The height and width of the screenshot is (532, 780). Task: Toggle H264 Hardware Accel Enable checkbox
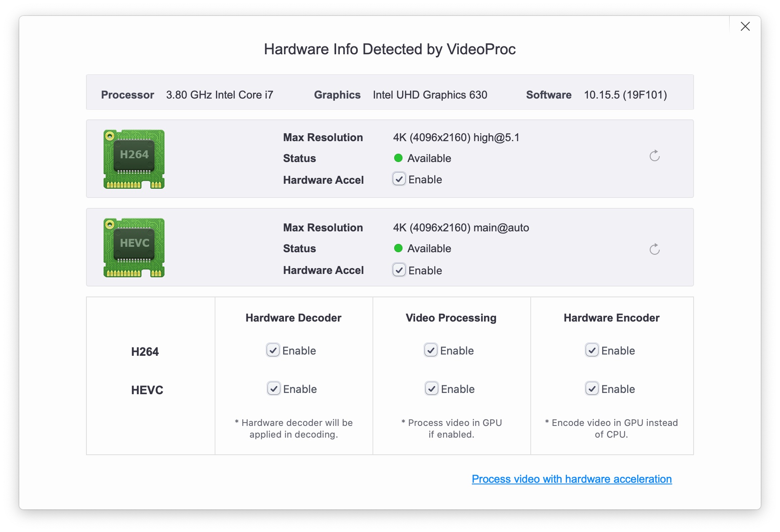point(399,179)
